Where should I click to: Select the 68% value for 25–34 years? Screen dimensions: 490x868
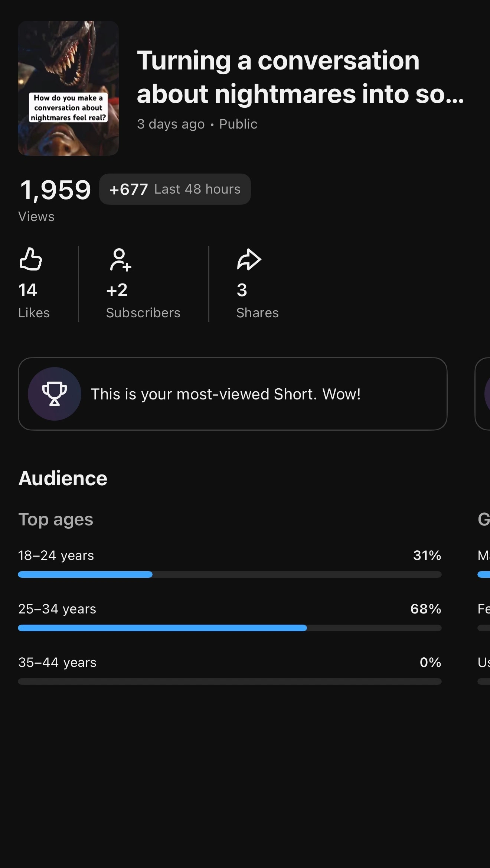click(x=426, y=609)
